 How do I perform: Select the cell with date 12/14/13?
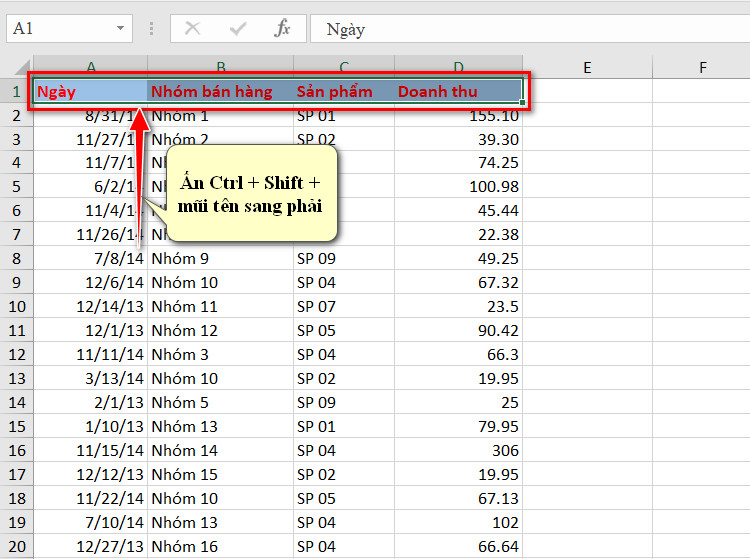(90, 306)
